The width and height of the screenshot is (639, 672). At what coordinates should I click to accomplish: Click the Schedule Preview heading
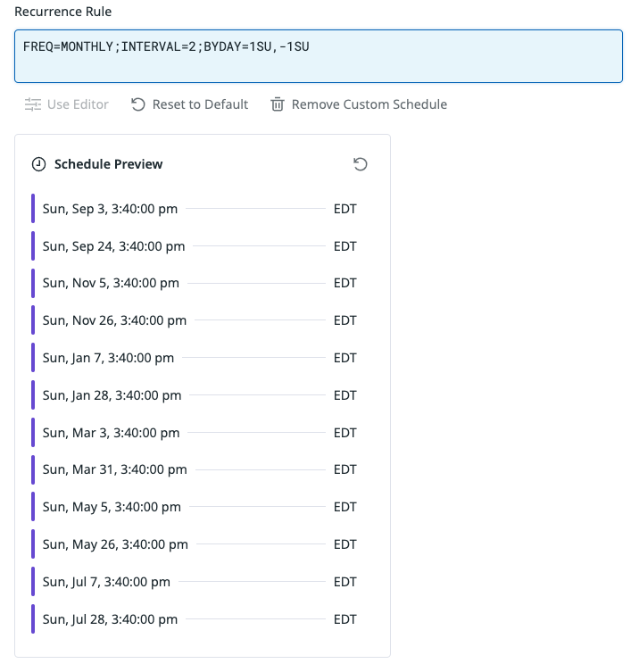[x=108, y=164]
